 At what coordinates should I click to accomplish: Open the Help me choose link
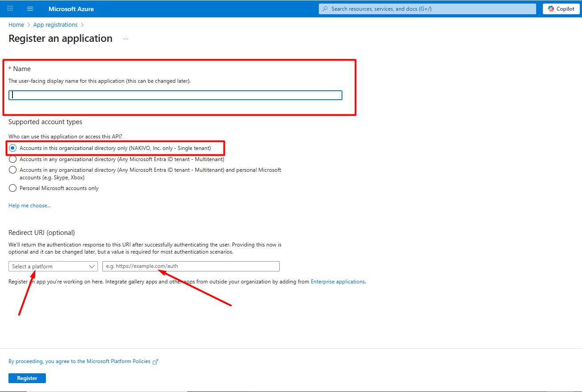pyautogui.click(x=29, y=206)
